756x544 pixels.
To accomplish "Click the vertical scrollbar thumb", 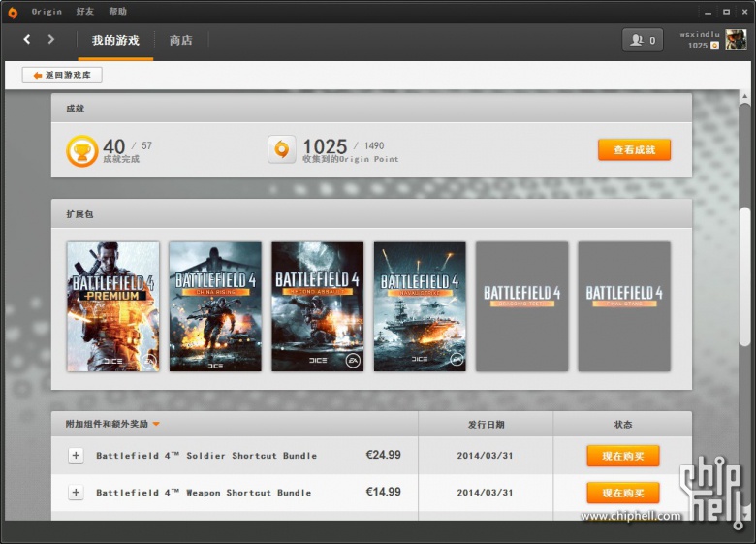I will [x=745, y=275].
